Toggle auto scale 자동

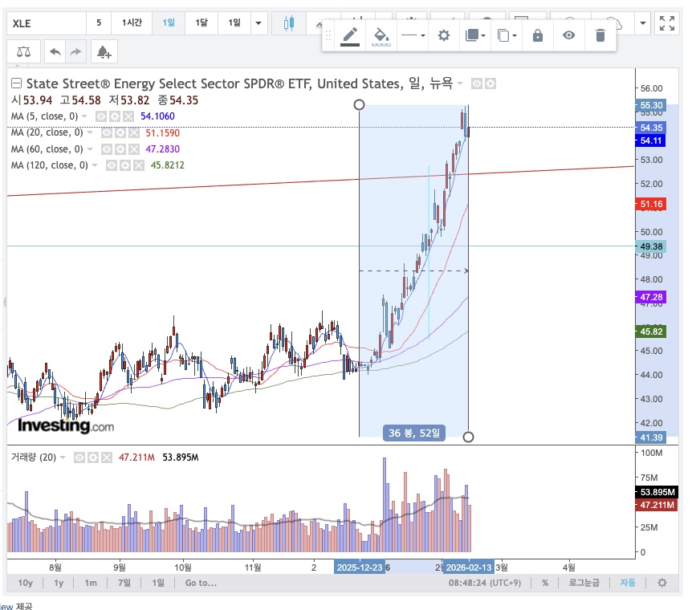point(627,583)
